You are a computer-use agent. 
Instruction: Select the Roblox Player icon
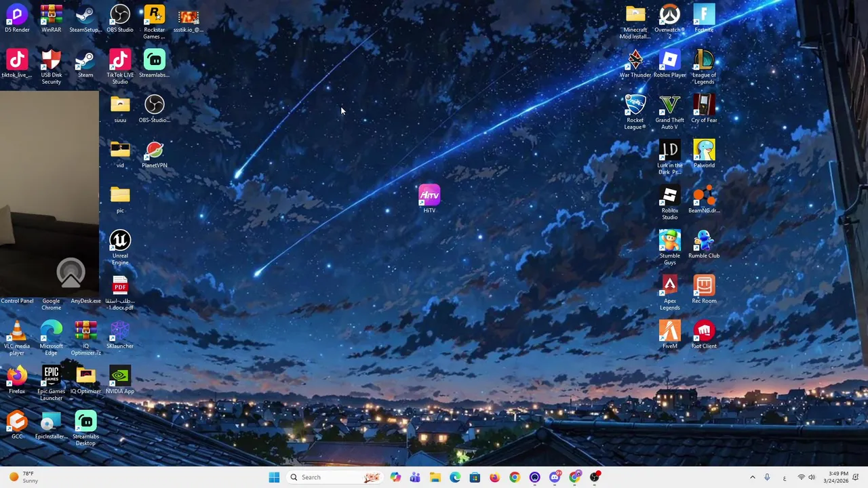[669, 64]
